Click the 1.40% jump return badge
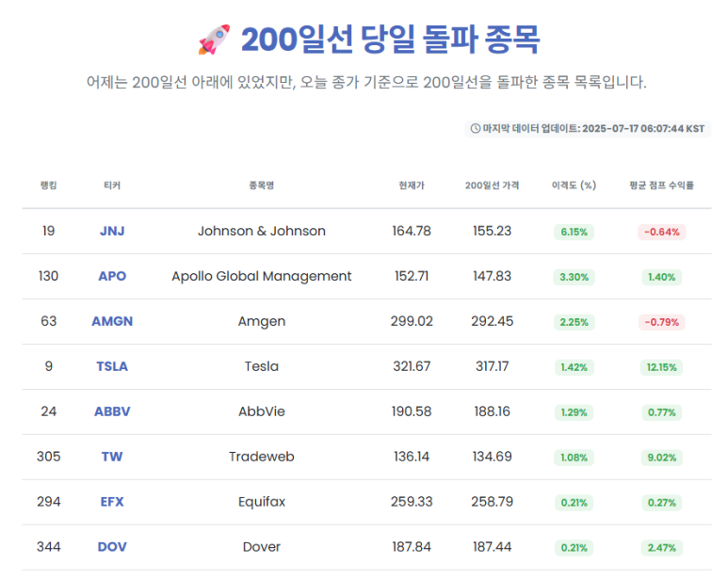This screenshot has height=580, width=728. coord(662,277)
